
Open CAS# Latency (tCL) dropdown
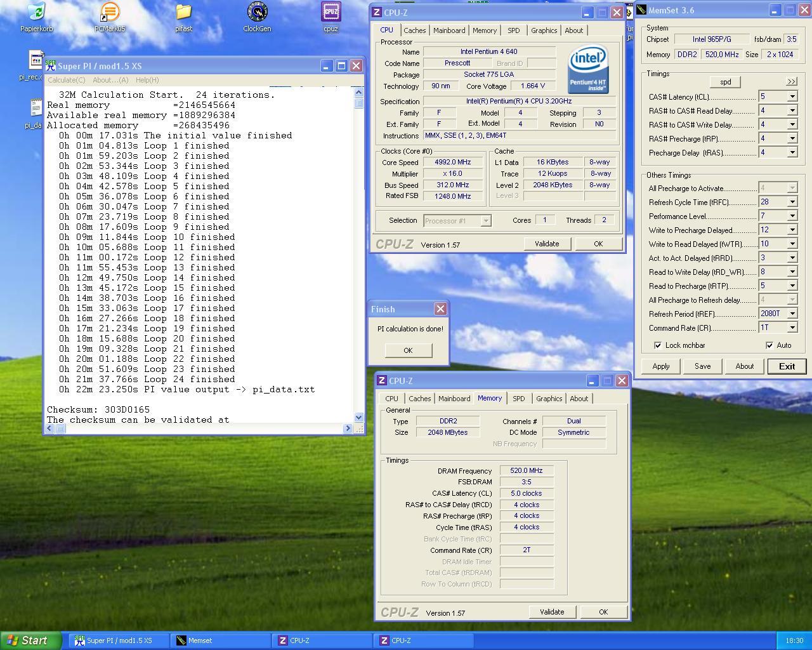(x=792, y=96)
